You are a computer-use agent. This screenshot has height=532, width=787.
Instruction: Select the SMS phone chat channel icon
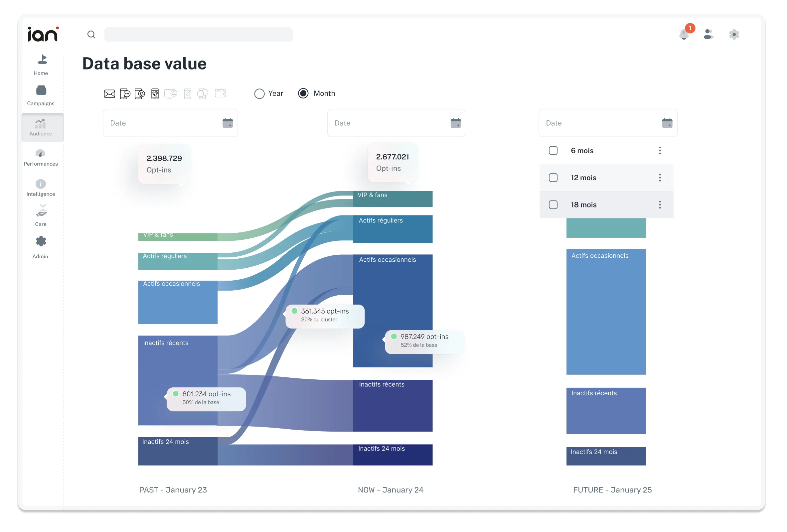[x=125, y=94]
